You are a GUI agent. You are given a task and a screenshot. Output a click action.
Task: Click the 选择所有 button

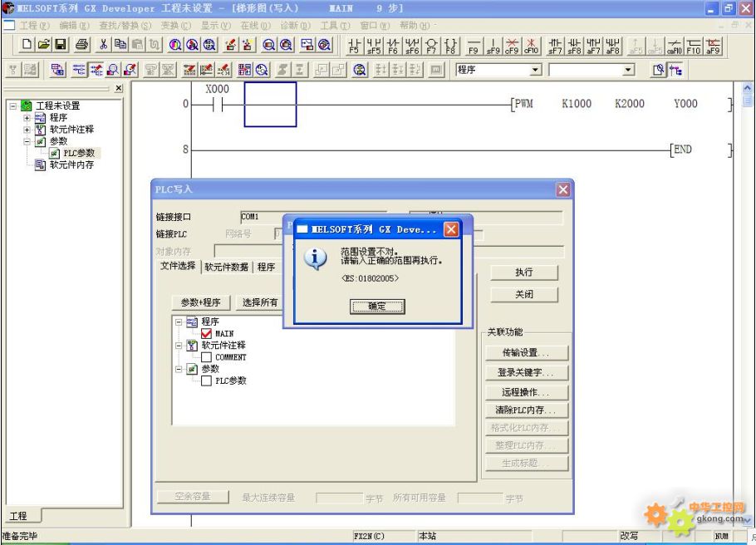click(x=260, y=302)
